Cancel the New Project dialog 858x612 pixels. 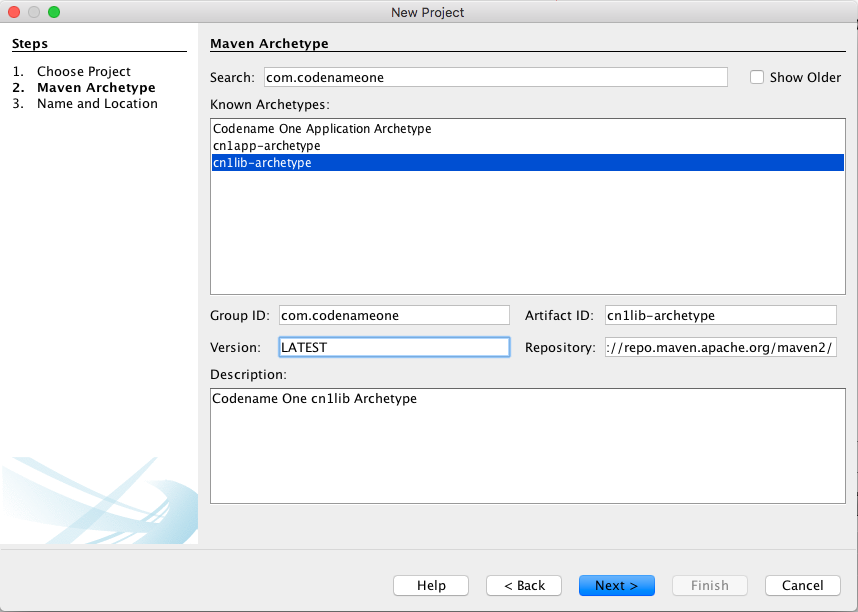point(802,585)
